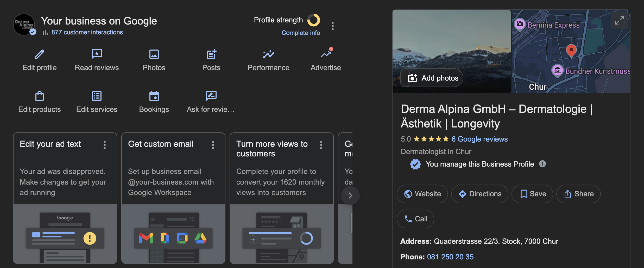Click phone number 081 250 20 35
The image size is (644, 268).
coord(450,257)
